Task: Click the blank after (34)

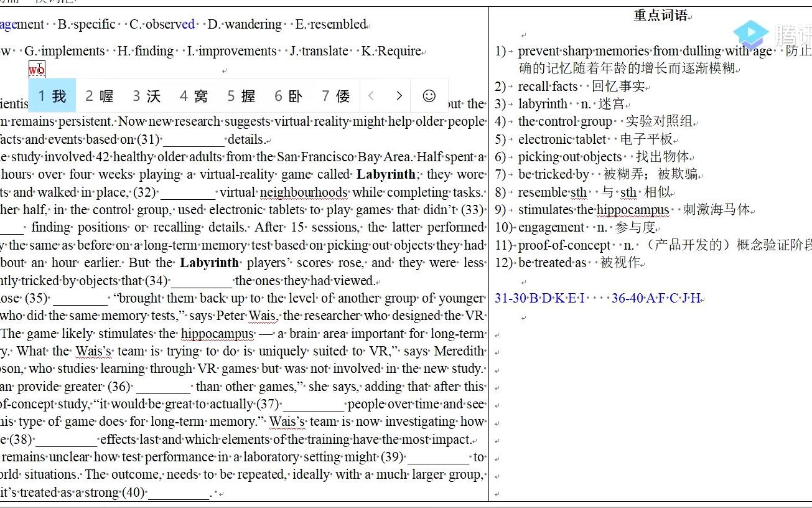Action: pos(201,281)
